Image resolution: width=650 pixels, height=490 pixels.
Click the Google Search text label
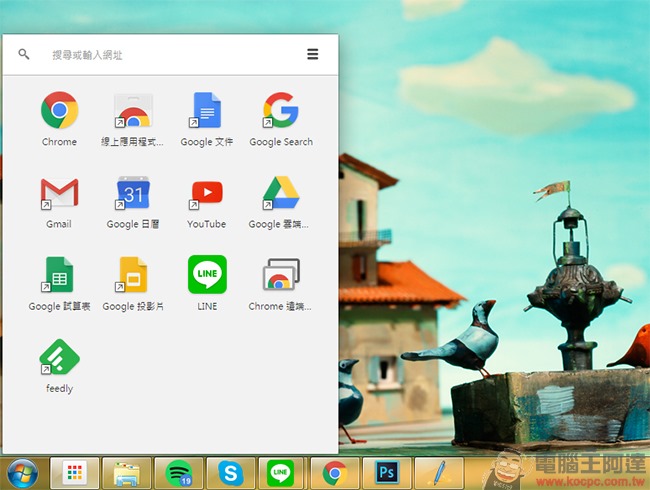click(x=281, y=142)
